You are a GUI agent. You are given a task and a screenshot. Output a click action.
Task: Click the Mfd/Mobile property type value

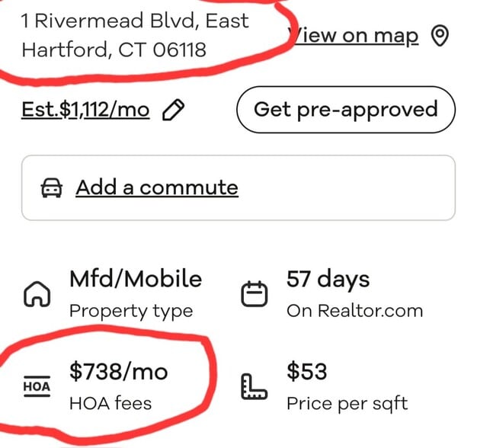(x=136, y=279)
